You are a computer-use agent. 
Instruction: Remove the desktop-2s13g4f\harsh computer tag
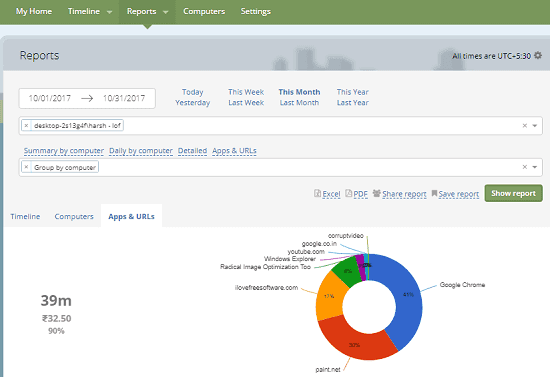26,125
